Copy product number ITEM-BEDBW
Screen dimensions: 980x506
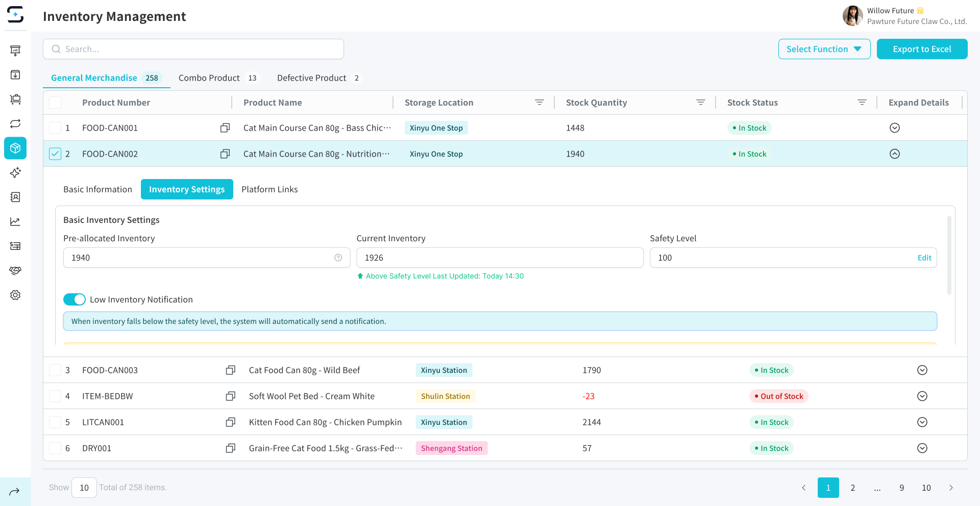(x=230, y=396)
